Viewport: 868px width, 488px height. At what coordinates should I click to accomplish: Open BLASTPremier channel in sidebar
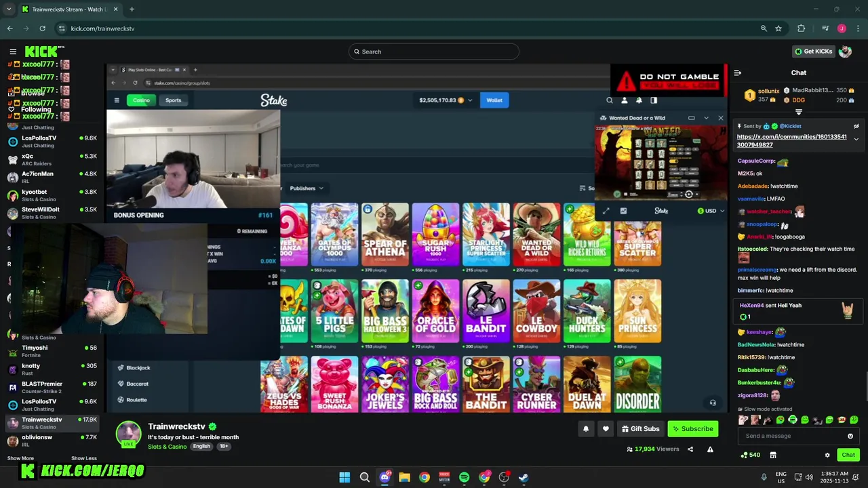(x=52, y=387)
